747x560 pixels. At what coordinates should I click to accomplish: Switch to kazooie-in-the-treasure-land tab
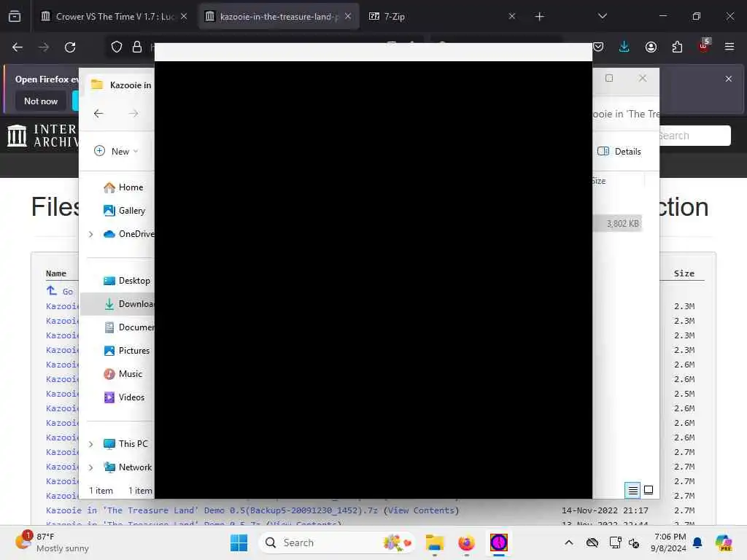278,17
